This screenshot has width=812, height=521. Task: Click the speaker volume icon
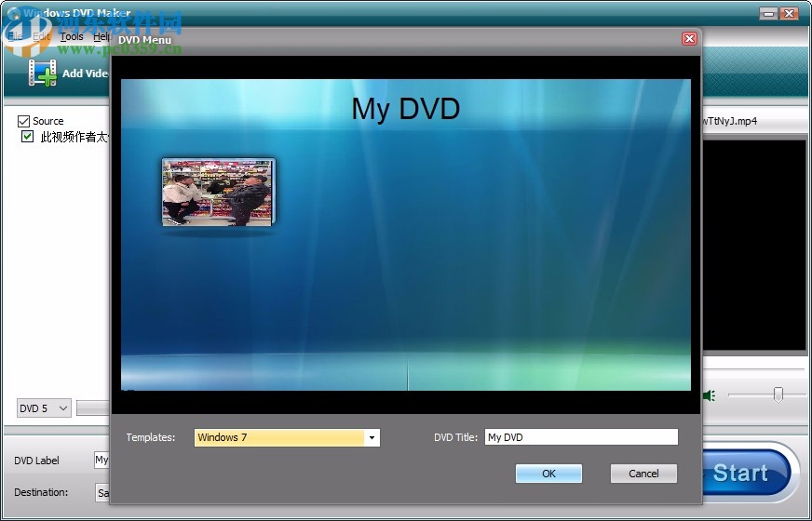(709, 395)
